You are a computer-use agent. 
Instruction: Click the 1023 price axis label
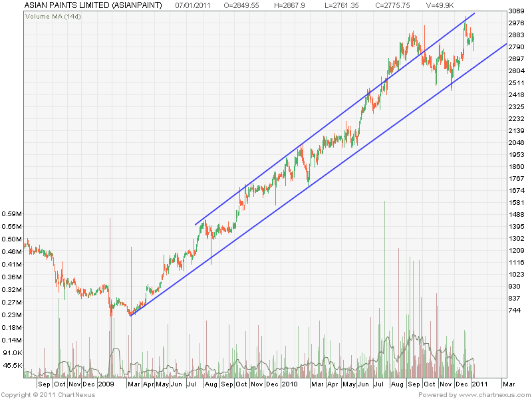click(516, 274)
